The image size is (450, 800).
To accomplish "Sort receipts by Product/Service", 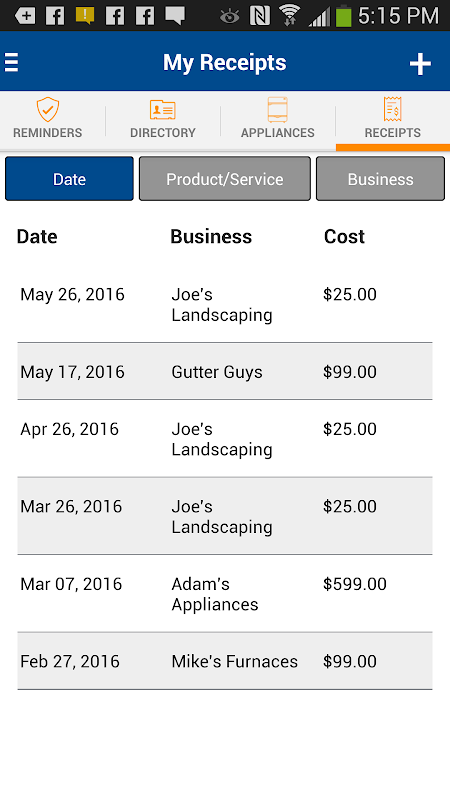I will [224, 179].
